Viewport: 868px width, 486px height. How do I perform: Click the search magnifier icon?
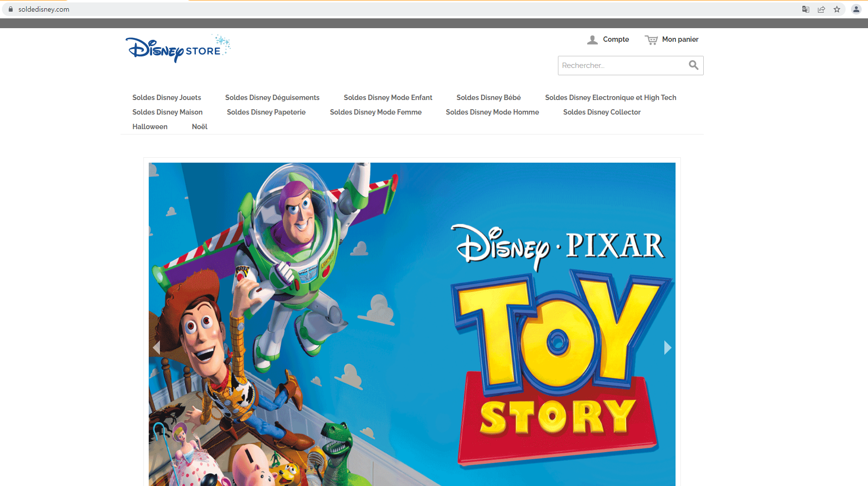(x=694, y=65)
